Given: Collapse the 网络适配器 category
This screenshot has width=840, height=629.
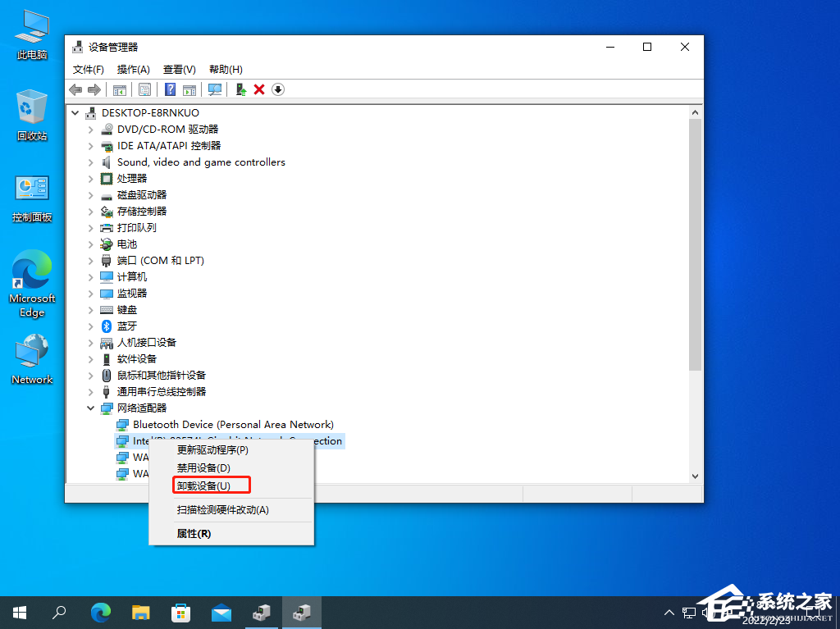Looking at the screenshot, I should [x=90, y=408].
